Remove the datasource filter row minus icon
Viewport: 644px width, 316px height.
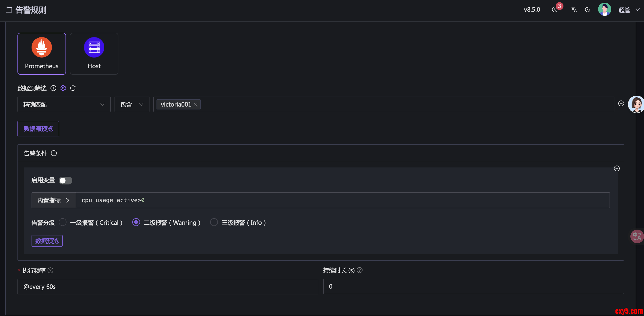click(x=621, y=103)
